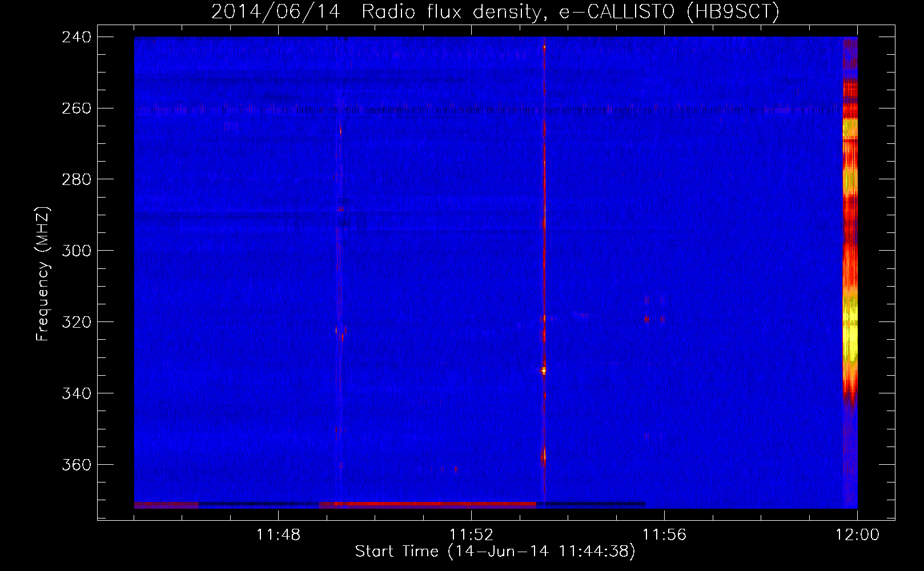
Task: Click the 12:00 time tick label
Action: pos(857,535)
